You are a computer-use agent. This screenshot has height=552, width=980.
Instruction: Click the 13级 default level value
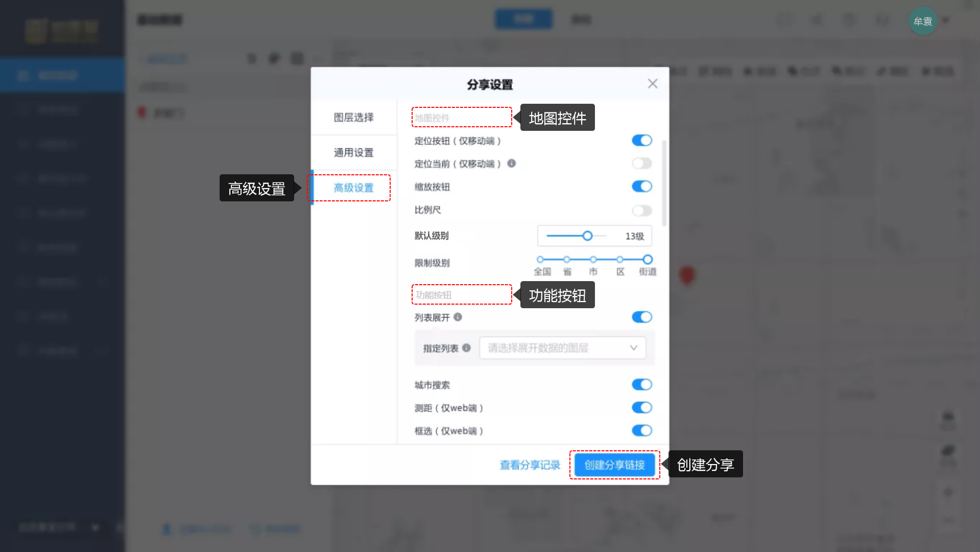[x=634, y=236]
